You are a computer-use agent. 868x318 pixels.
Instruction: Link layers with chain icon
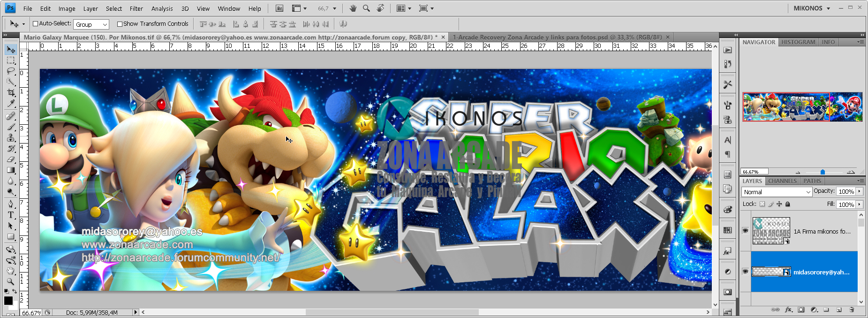click(775, 310)
